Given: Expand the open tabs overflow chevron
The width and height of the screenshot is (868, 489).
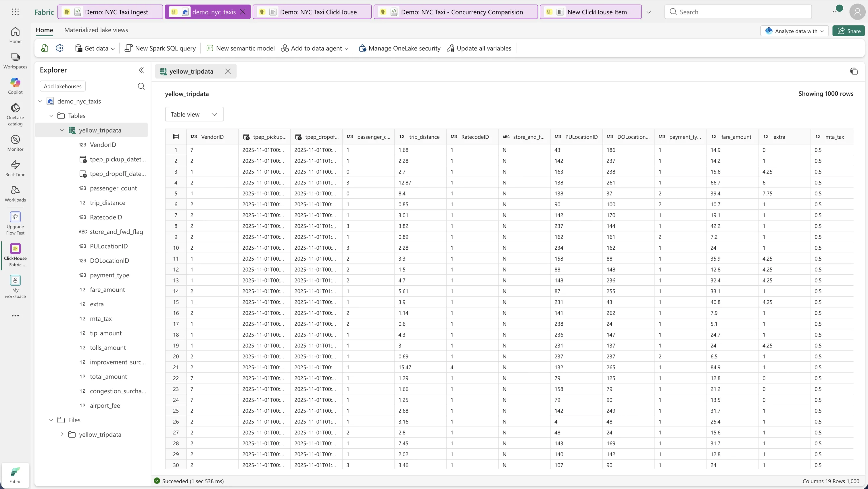Looking at the screenshot, I should click(649, 12).
